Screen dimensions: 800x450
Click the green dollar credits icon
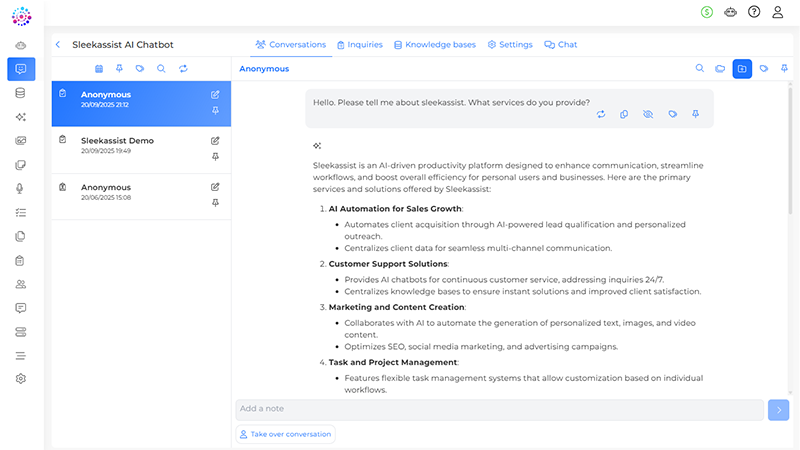pos(708,12)
